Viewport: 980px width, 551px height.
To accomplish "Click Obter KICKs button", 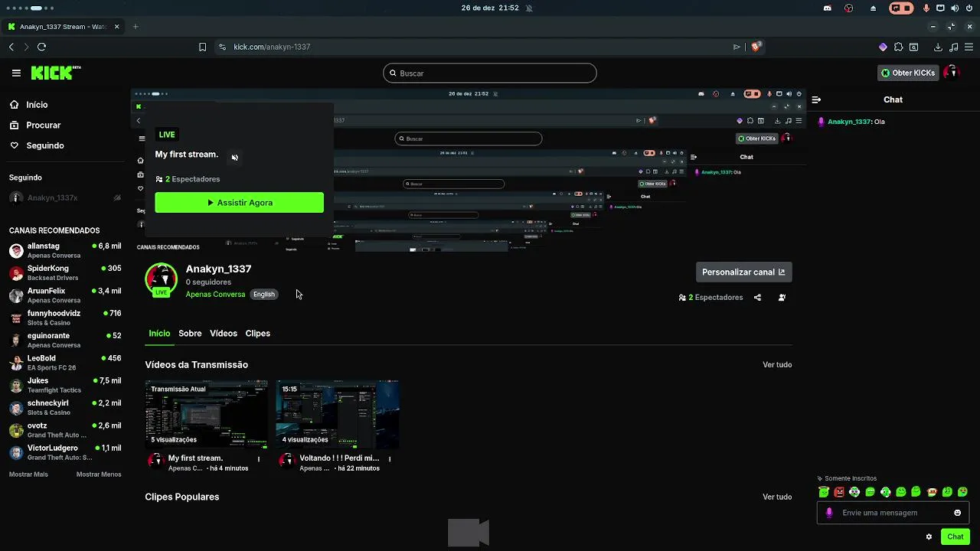I will point(908,73).
